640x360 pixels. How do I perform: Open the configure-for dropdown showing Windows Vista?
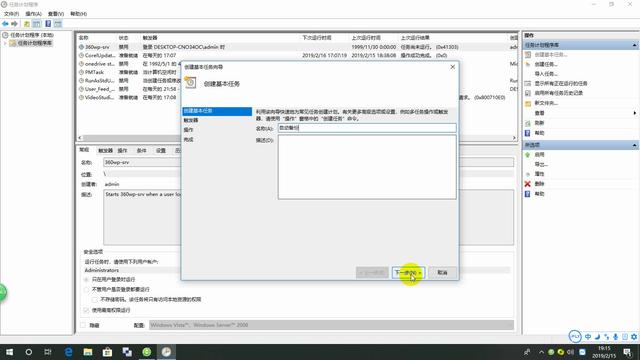coord(331,325)
